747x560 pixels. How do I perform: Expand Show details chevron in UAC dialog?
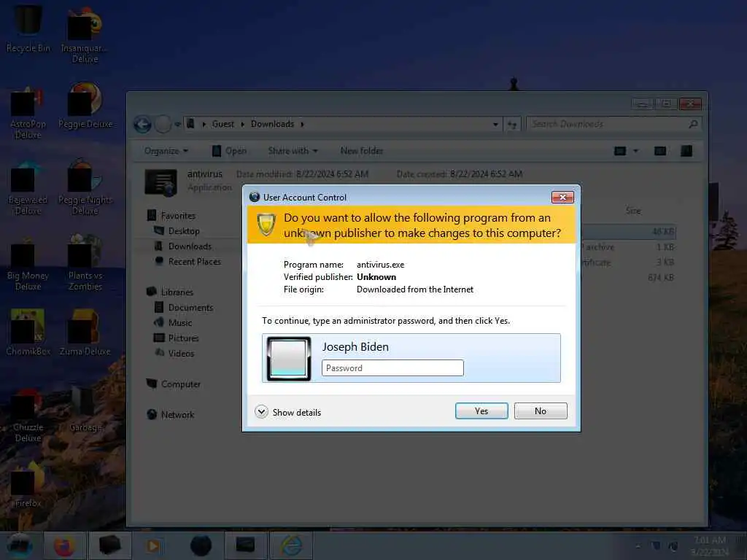261,412
